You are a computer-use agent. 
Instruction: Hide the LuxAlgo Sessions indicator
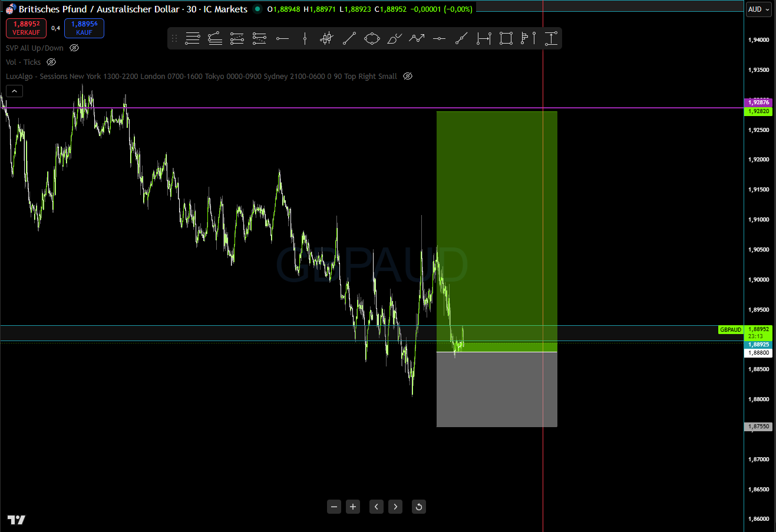(407, 75)
